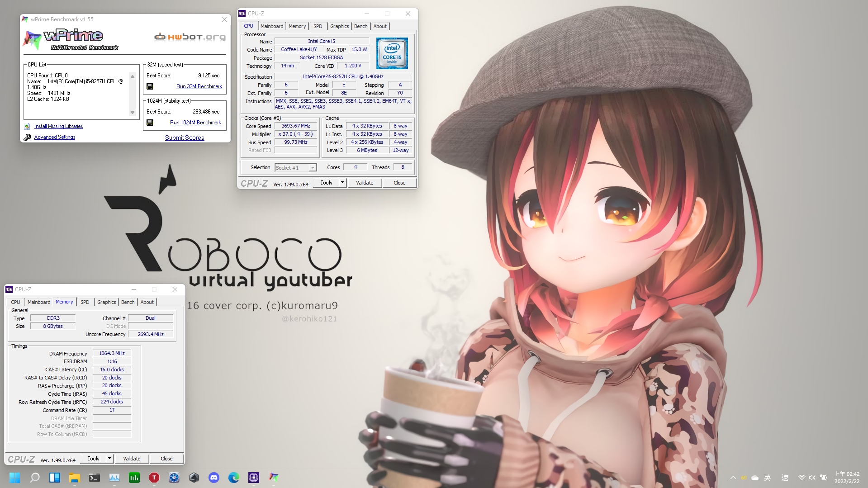Expand Tools dropdown arrow in bottom CPU-Z window

point(109,459)
